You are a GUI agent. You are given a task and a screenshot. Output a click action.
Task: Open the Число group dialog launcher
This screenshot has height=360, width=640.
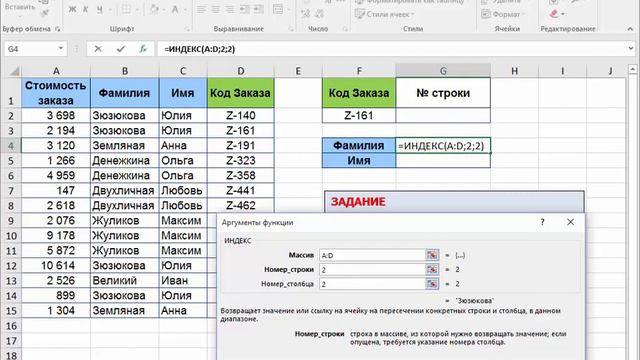(345, 29)
